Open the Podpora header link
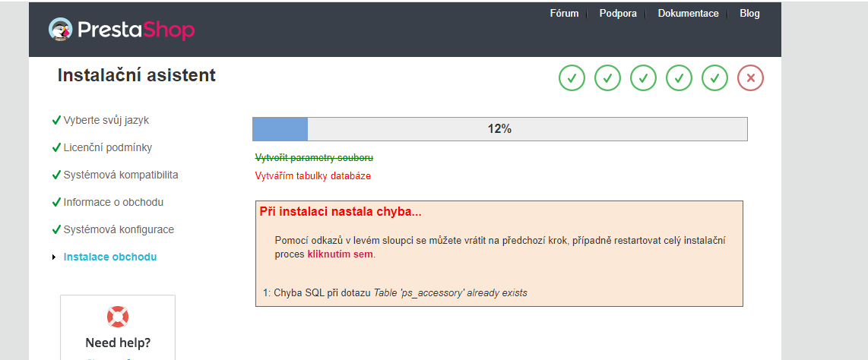 [618, 14]
